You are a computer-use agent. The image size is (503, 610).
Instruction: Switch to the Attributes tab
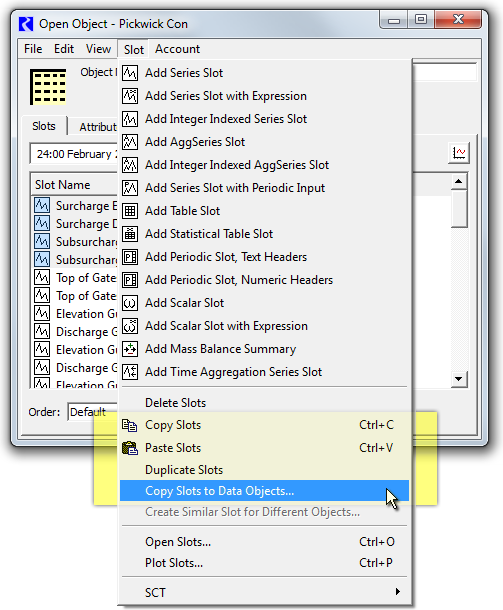[97, 127]
